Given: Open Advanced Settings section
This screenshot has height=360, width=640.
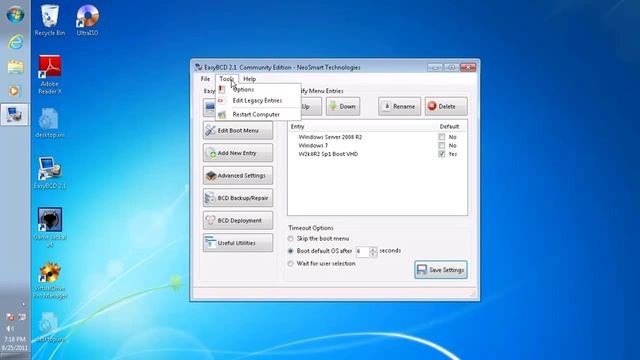Looking at the screenshot, I should [x=238, y=176].
